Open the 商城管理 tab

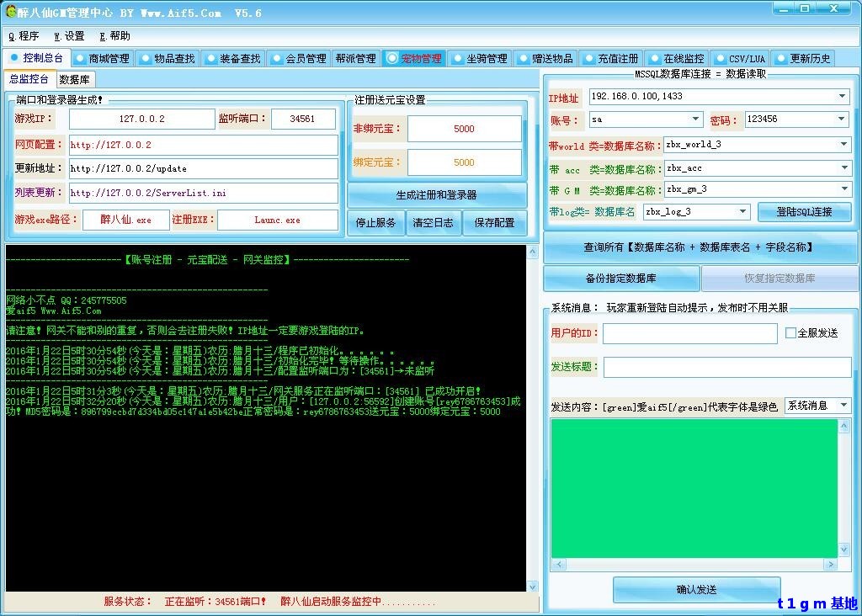click(102, 59)
